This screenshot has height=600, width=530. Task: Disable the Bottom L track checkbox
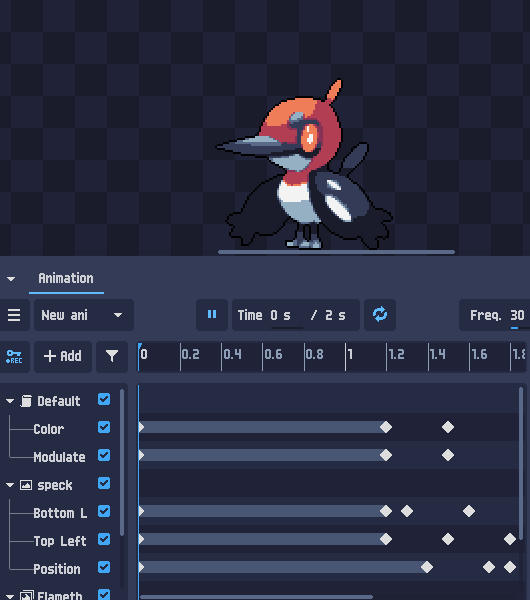pos(104,511)
